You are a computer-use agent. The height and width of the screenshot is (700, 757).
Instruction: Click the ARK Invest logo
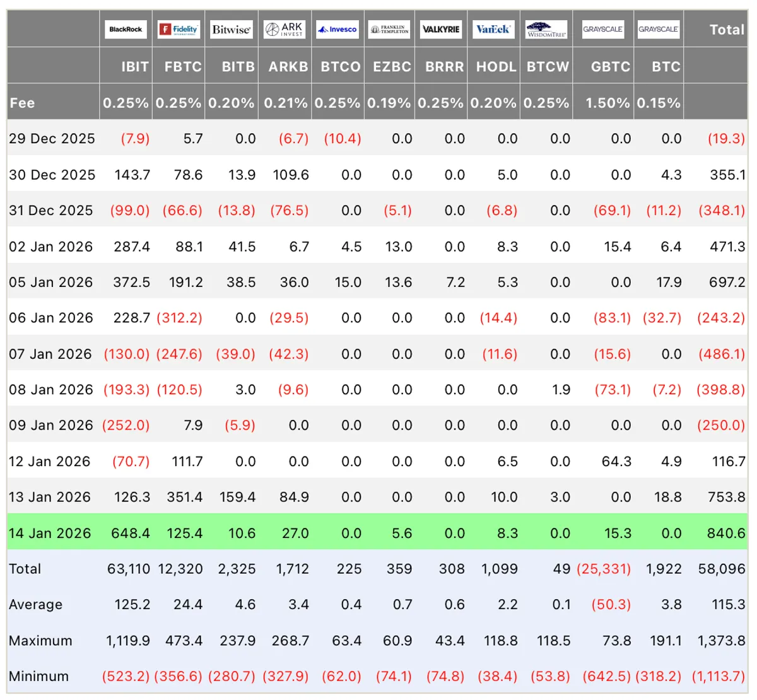click(285, 29)
